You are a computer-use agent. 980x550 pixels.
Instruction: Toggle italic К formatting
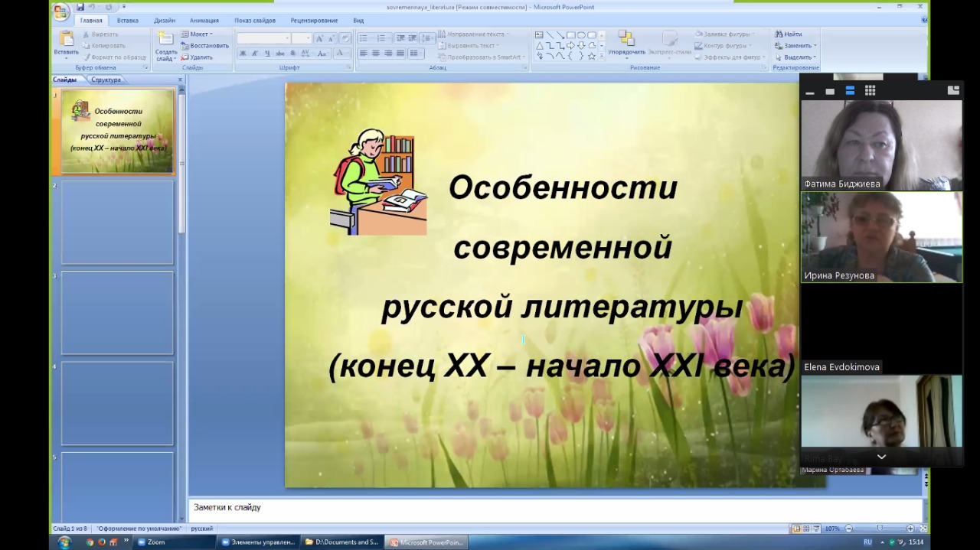(x=255, y=54)
